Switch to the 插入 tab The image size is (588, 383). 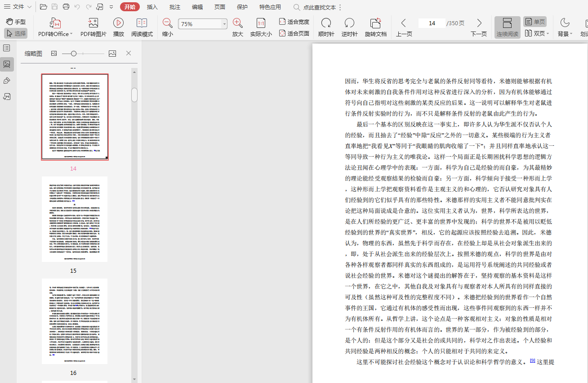tap(152, 7)
